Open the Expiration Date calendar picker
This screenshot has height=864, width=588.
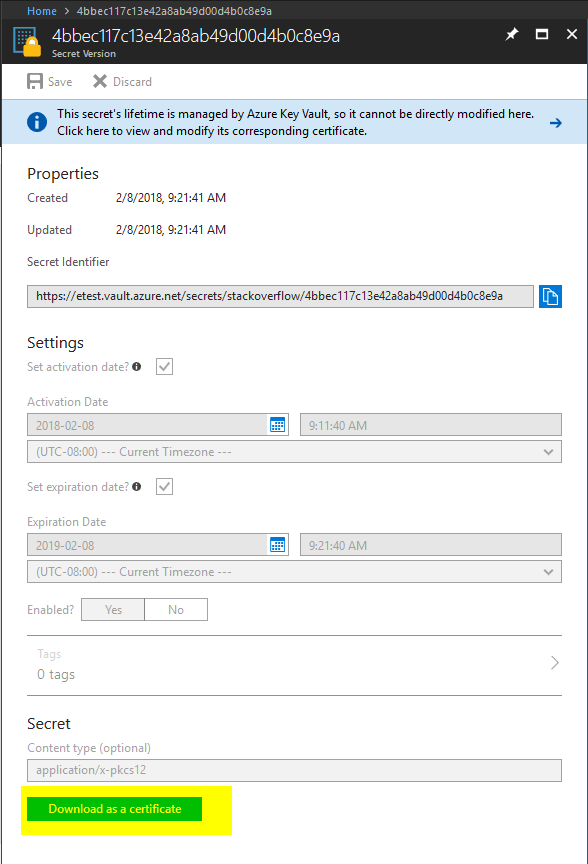click(276, 544)
